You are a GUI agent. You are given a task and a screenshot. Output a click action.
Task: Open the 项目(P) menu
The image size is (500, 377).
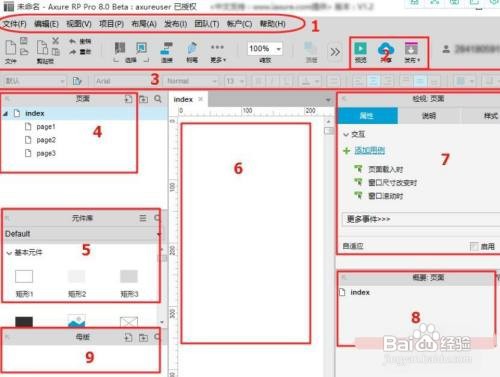coord(111,24)
